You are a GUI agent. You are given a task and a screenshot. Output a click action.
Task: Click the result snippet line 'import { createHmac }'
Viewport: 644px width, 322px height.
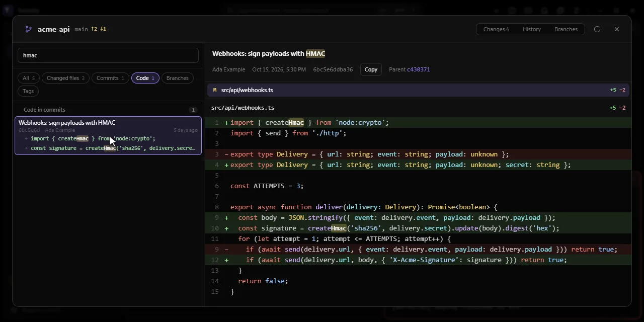point(93,138)
